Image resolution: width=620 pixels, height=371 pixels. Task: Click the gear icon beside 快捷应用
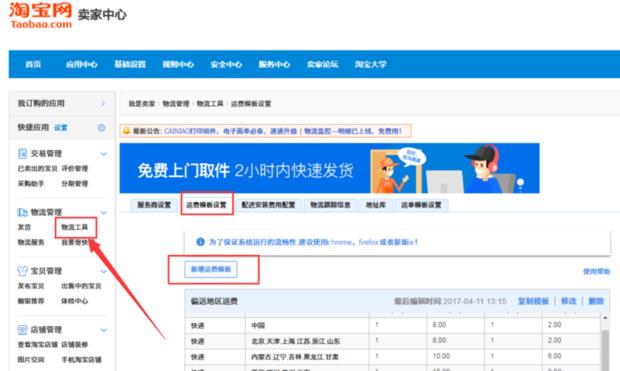pyautogui.click(x=102, y=127)
